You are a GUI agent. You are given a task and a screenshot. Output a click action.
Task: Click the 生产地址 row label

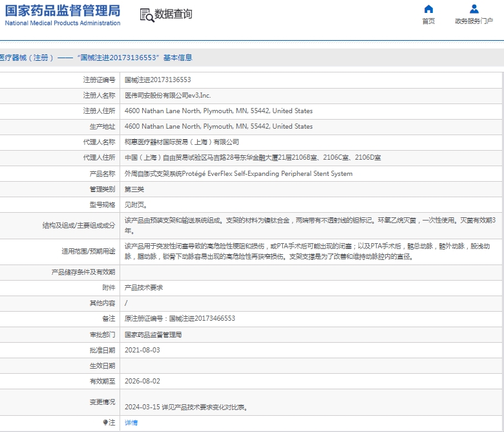pyautogui.click(x=102, y=126)
